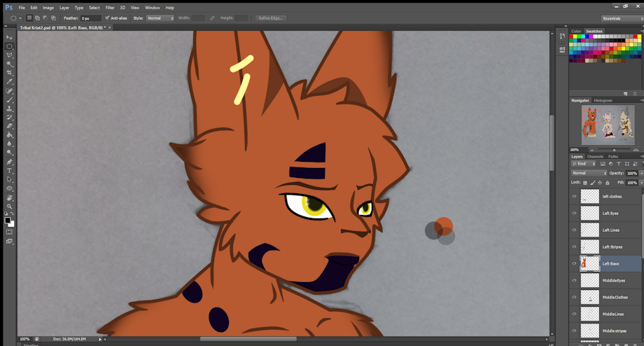Click the foreground color swatch
Image resolution: width=644 pixels, height=346 pixels.
click(8, 220)
